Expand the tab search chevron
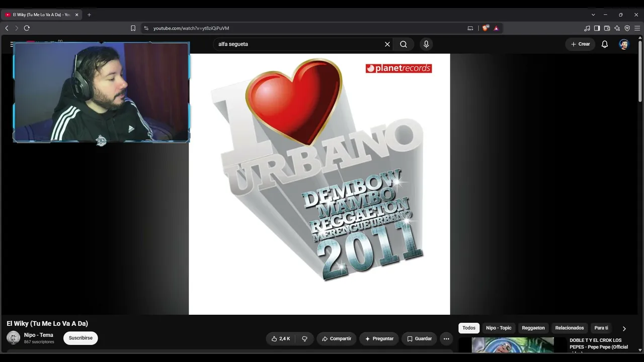Image resolution: width=644 pixels, height=362 pixels. coord(593,15)
